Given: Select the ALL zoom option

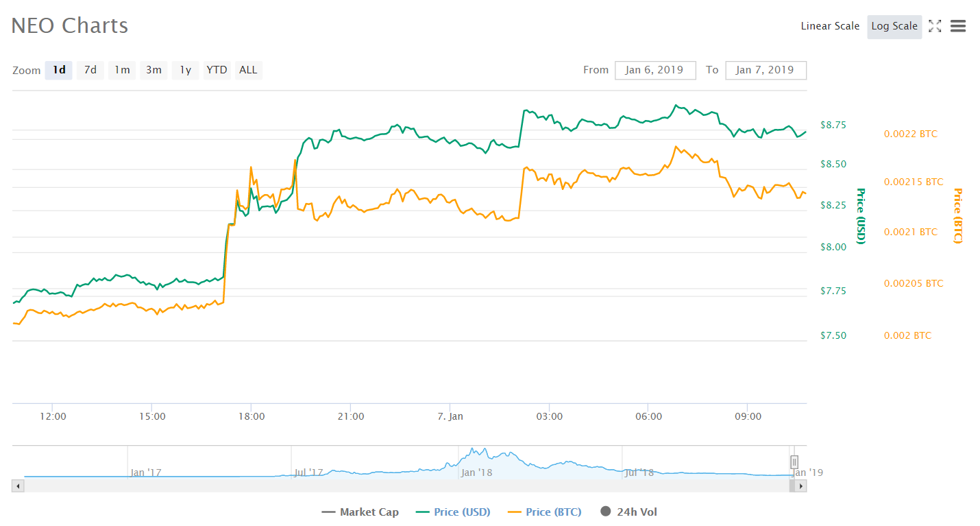Looking at the screenshot, I should [248, 70].
